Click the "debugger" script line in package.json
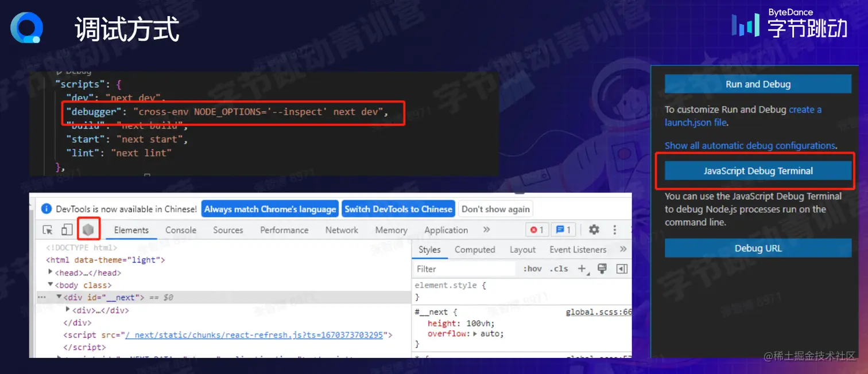868x374 pixels. [x=227, y=111]
